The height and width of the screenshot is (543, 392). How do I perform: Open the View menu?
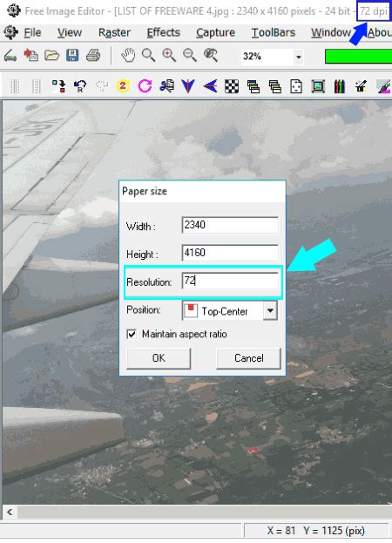[x=70, y=32]
